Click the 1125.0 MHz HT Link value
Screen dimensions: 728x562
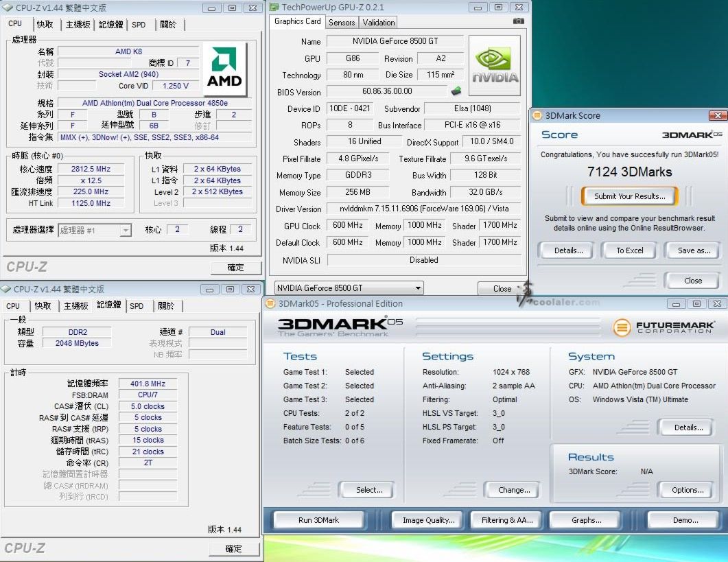coord(91,203)
